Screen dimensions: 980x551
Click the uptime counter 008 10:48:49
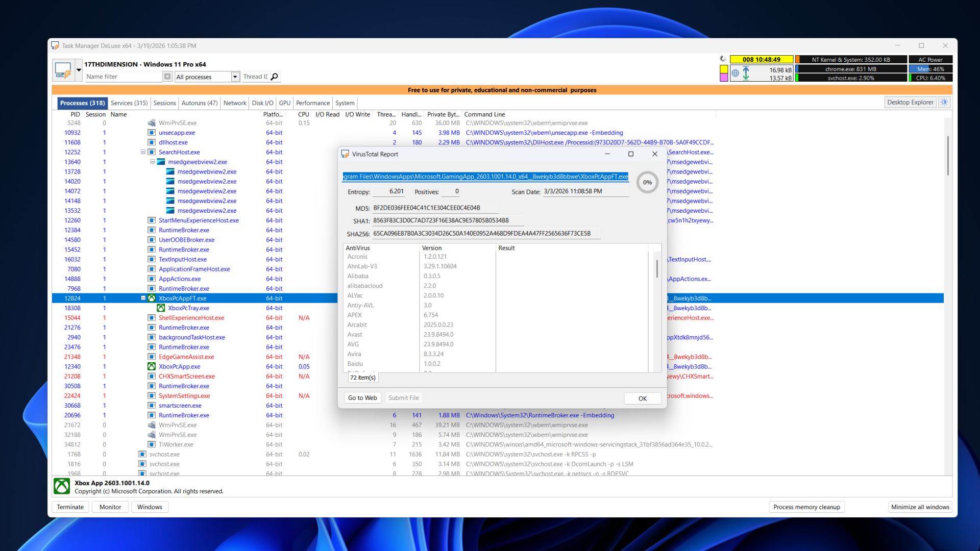click(x=761, y=60)
